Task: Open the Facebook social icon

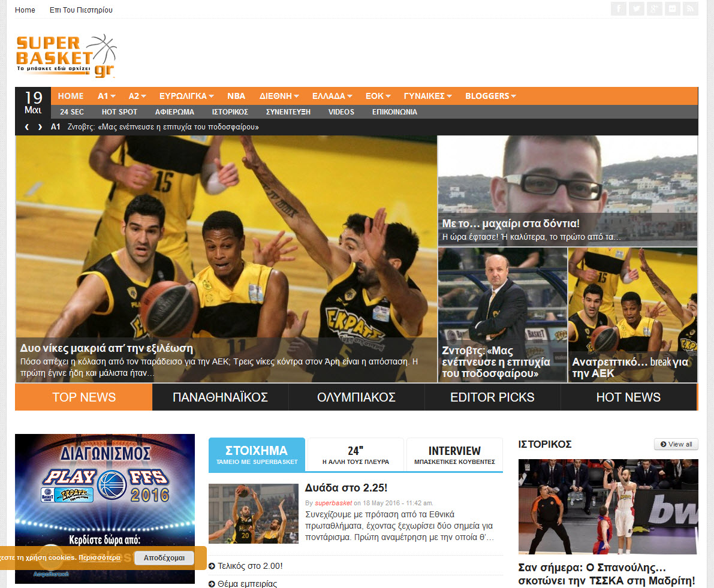Action: [618, 8]
